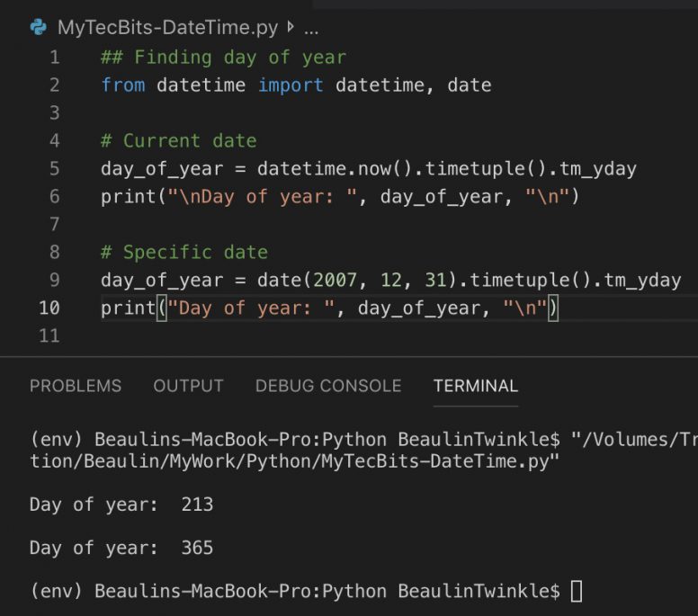This screenshot has height=616, width=698.
Task: Click line number 1 in the gutter
Action: pos(55,58)
